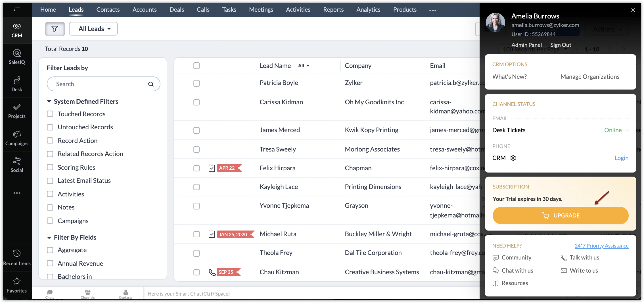This screenshot has height=303, width=644.
Task: Open CRM phone settings gear icon
Action: pyautogui.click(x=513, y=158)
